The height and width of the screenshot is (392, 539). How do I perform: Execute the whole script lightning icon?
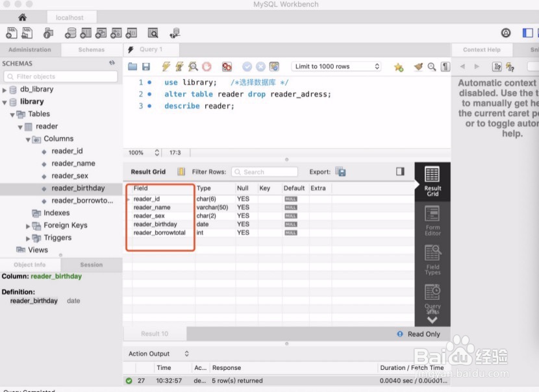(x=166, y=66)
